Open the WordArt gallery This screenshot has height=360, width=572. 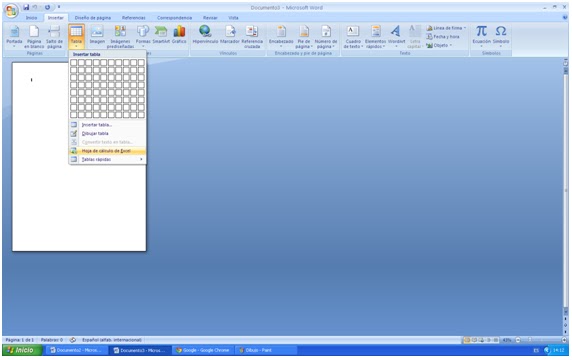tap(396, 36)
